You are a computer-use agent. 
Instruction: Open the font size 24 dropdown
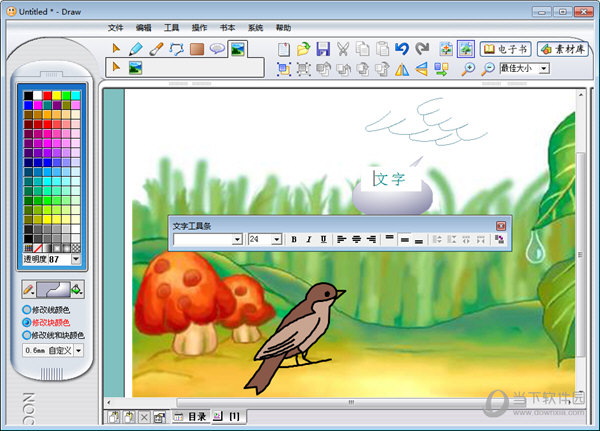277,240
